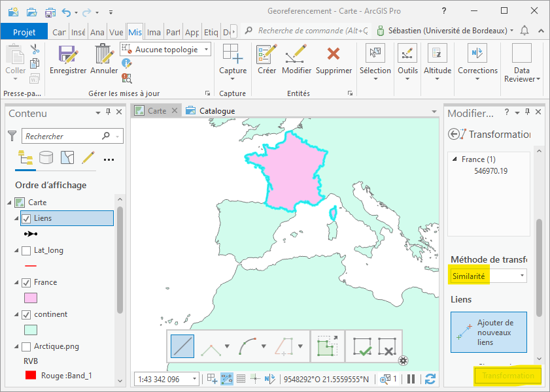Open the Projet ribbon tab

pyautogui.click(x=24, y=32)
